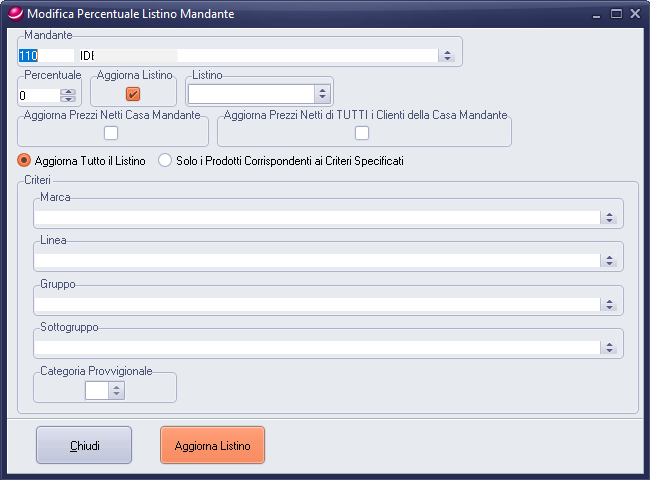The height and width of the screenshot is (480, 650).
Task: Choose Solo i Prodotti Corrispondenti ai Criteri Specificati
Action: click(165, 161)
